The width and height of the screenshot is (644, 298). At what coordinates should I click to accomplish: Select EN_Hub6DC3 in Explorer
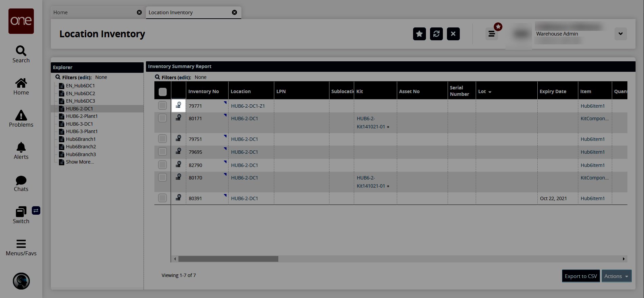[x=81, y=101]
